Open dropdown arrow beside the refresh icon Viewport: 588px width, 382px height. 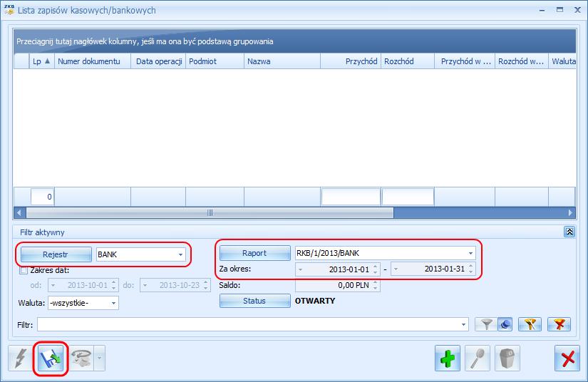coord(99,358)
